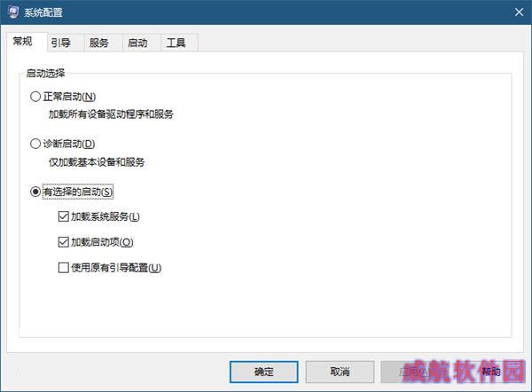Confirm settings with the 确定 button
Image resolution: width=532 pixels, height=392 pixels.
264,372
